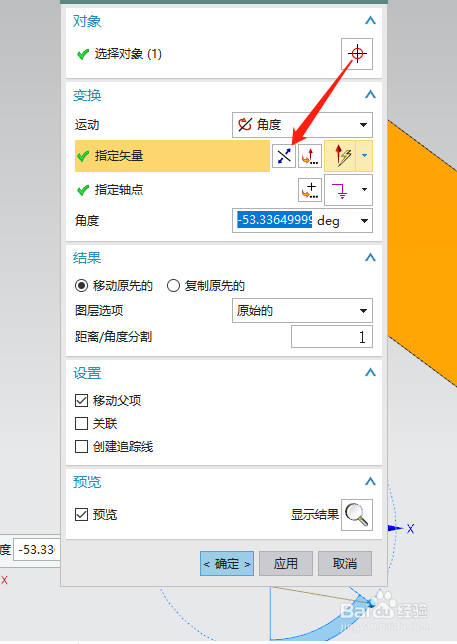Click the highlighted 指定矢量 row
This screenshot has width=457, height=644.
pyautogui.click(x=172, y=156)
